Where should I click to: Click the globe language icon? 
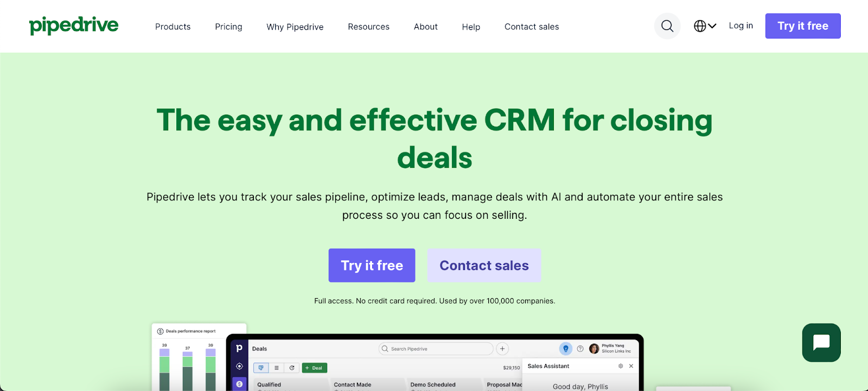(700, 26)
